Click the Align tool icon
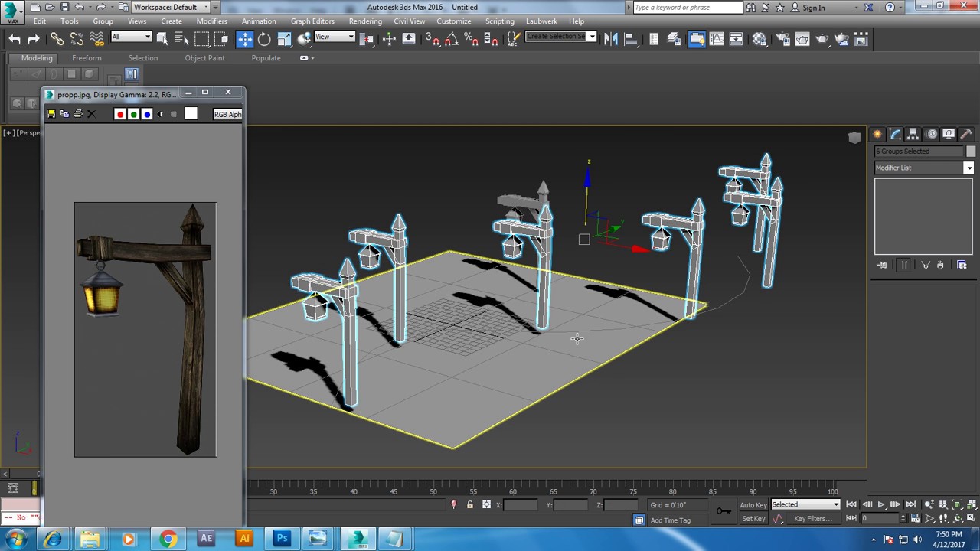 [x=630, y=39]
